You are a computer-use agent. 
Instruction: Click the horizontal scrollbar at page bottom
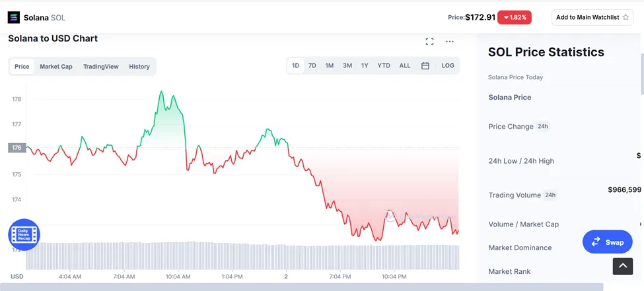coord(301,287)
